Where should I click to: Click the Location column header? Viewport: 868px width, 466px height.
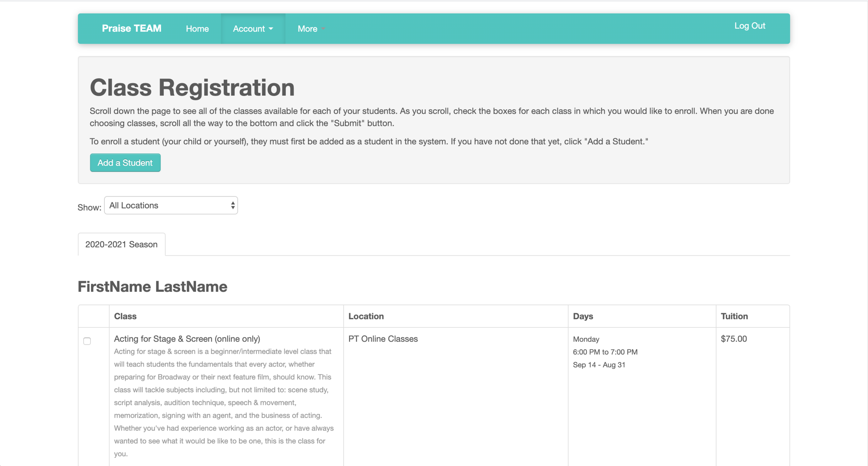coord(366,316)
